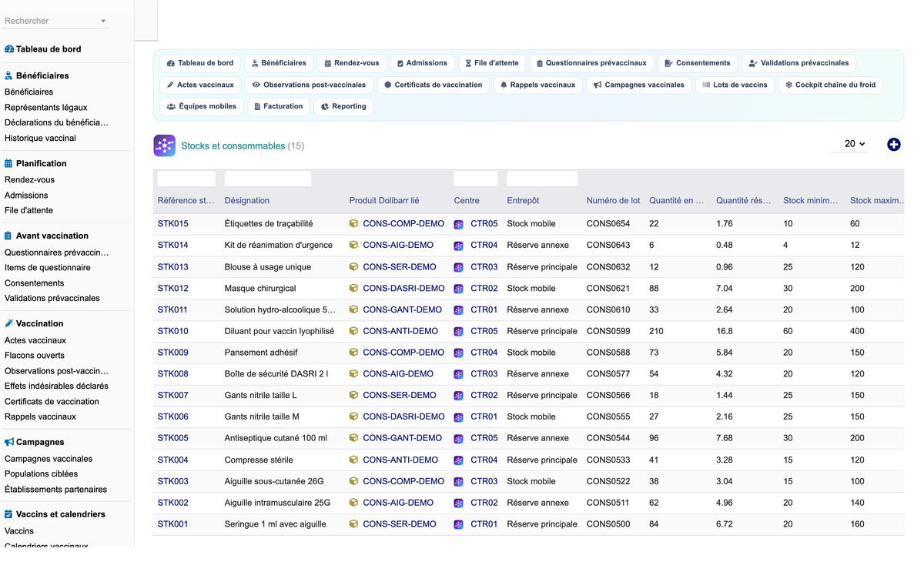Click lot number CONS0643

(608, 245)
